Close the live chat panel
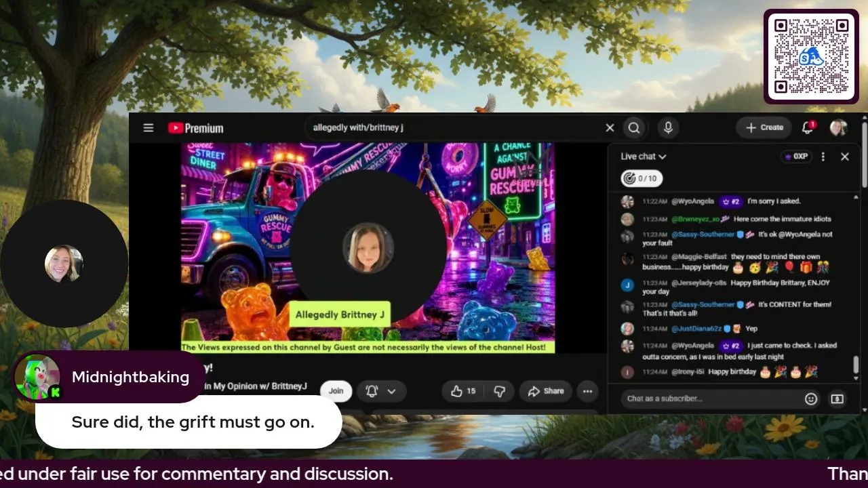The image size is (868, 488). 845,157
